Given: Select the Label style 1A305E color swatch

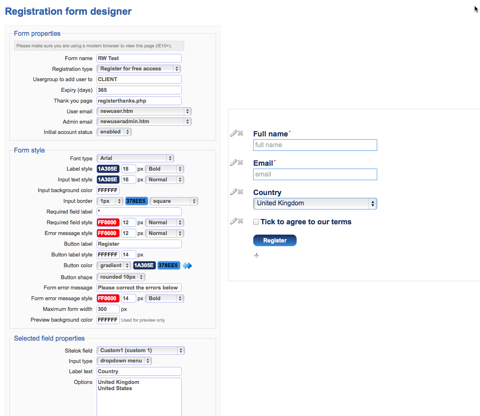Looking at the screenshot, I should click(x=108, y=169).
